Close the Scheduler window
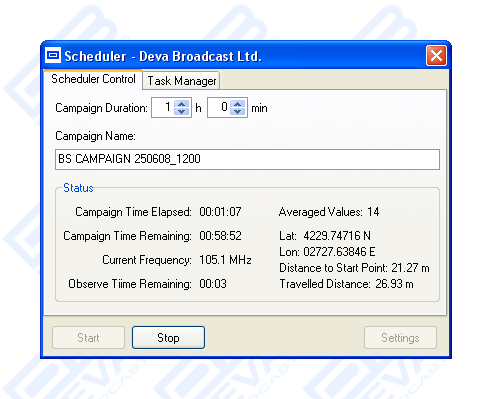 (436, 55)
